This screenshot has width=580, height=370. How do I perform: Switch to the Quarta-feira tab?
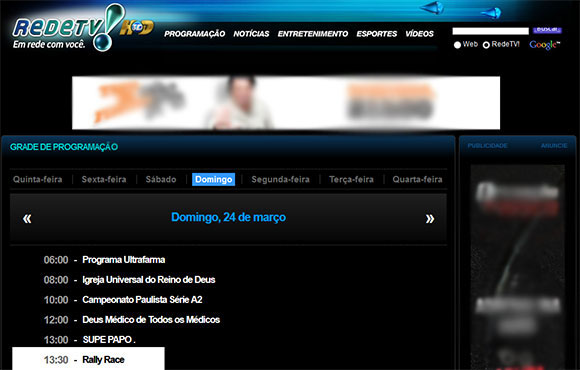(x=417, y=179)
